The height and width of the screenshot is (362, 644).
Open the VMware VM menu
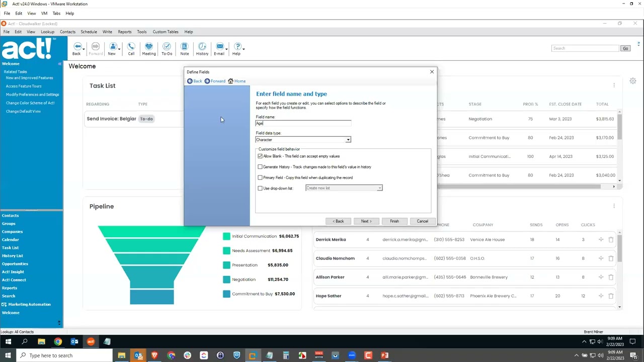pos(44,13)
